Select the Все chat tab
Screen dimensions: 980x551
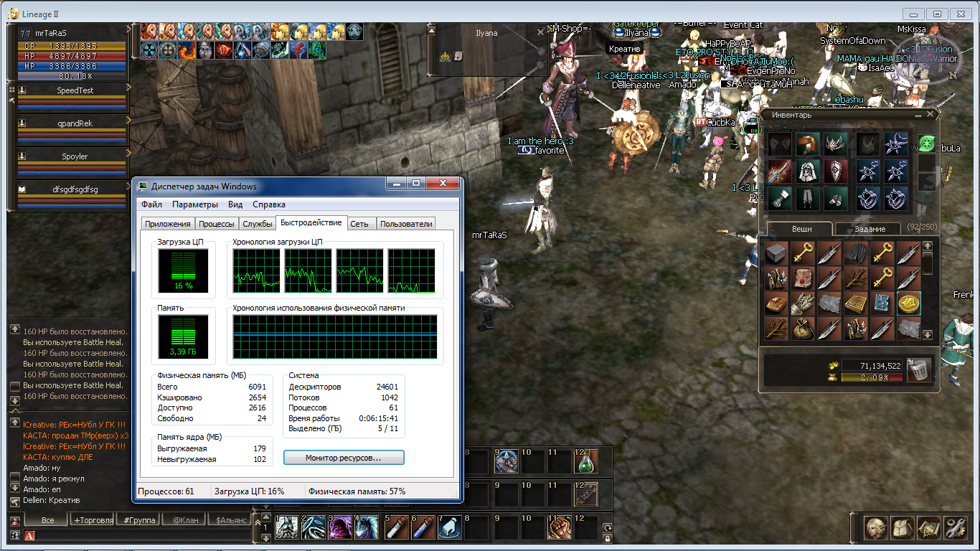point(47,520)
